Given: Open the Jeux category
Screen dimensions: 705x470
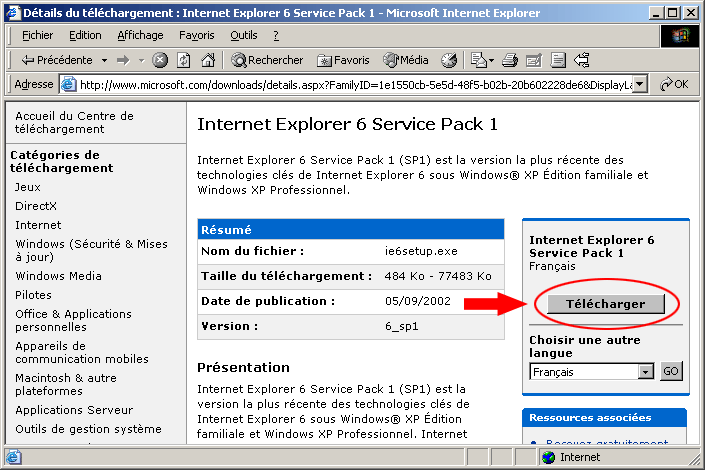Looking at the screenshot, I should tap(28, 187).
